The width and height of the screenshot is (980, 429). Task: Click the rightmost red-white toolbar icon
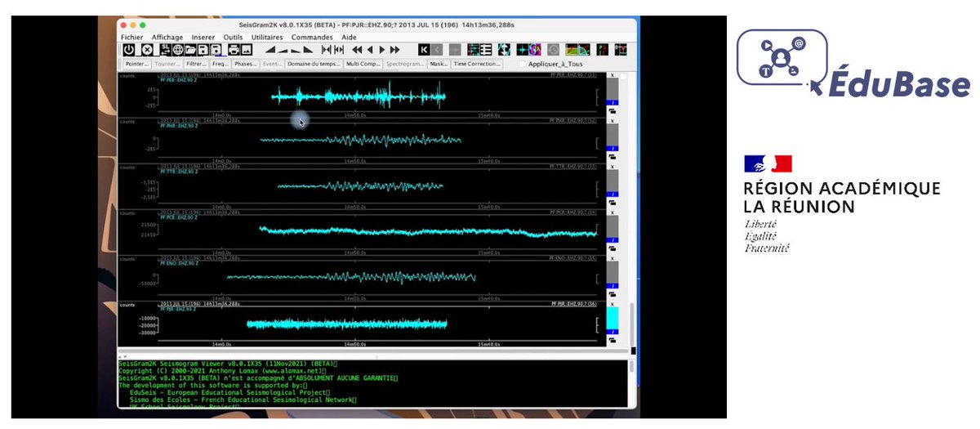(621, 50)
